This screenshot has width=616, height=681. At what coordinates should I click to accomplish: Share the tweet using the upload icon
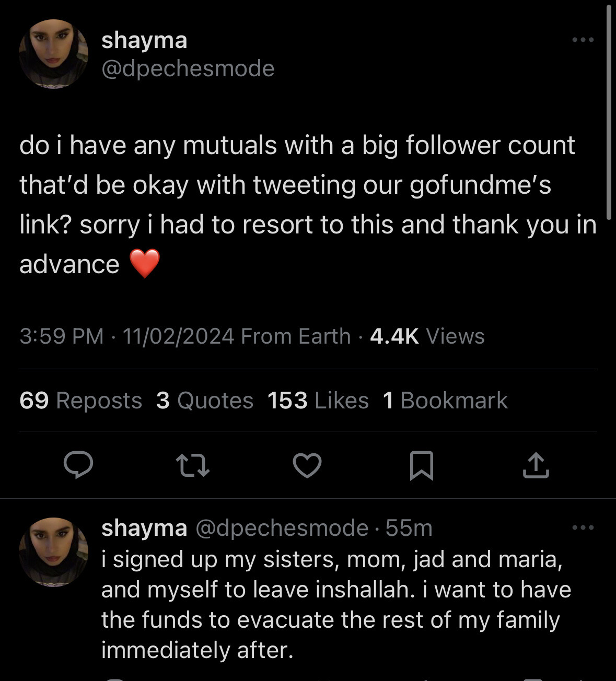[x=536, y=465]
